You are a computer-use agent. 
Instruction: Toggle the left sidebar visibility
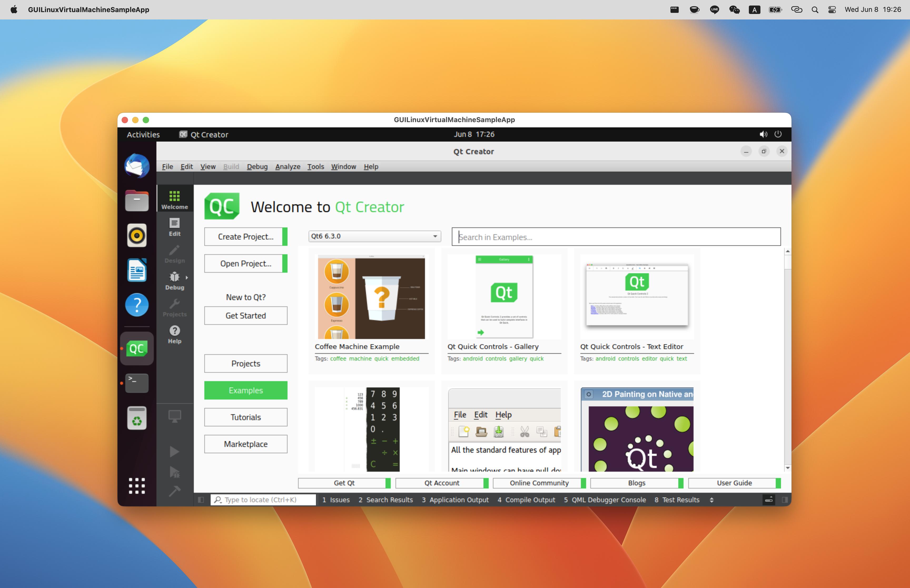pyautogui.click(x=201, y=500)
